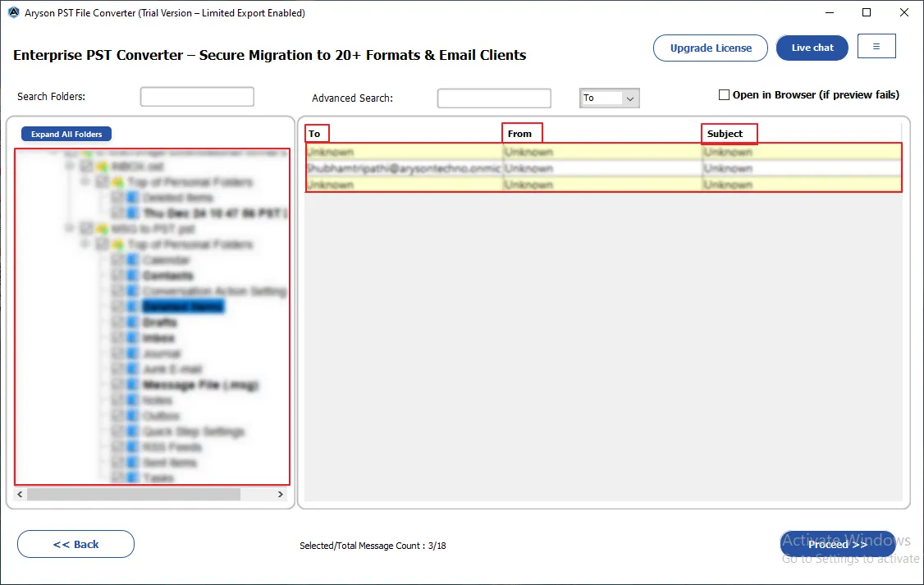Image resolution: width=924 pixels, height=585 pixels.
Task: Select the Junk E-mail folder label
Action: pyautogui.click(x=172, y=368)
